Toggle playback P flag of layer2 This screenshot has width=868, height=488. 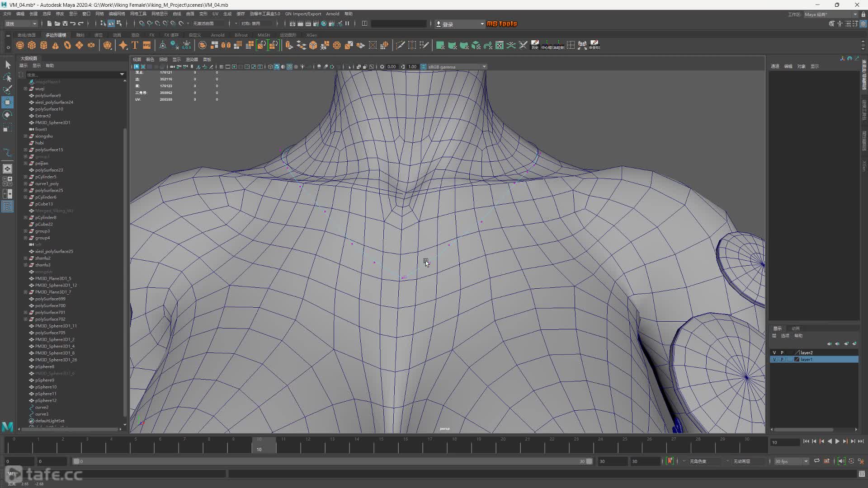tap(782, 352)
